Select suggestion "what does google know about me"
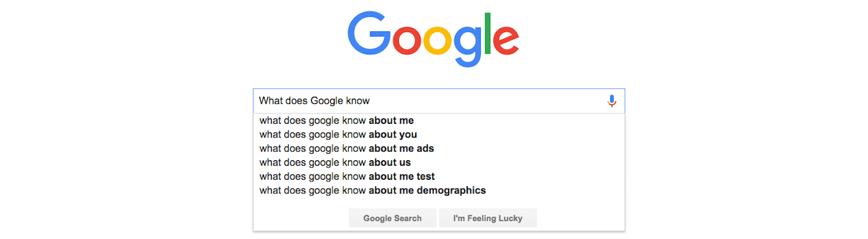 (x=336, y=121)
